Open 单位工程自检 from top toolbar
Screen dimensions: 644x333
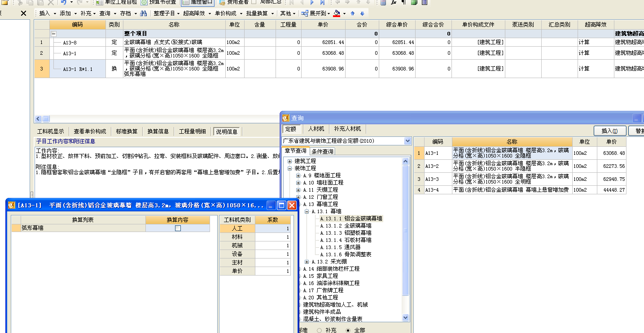pyautogui.click(x=117, y=2)
